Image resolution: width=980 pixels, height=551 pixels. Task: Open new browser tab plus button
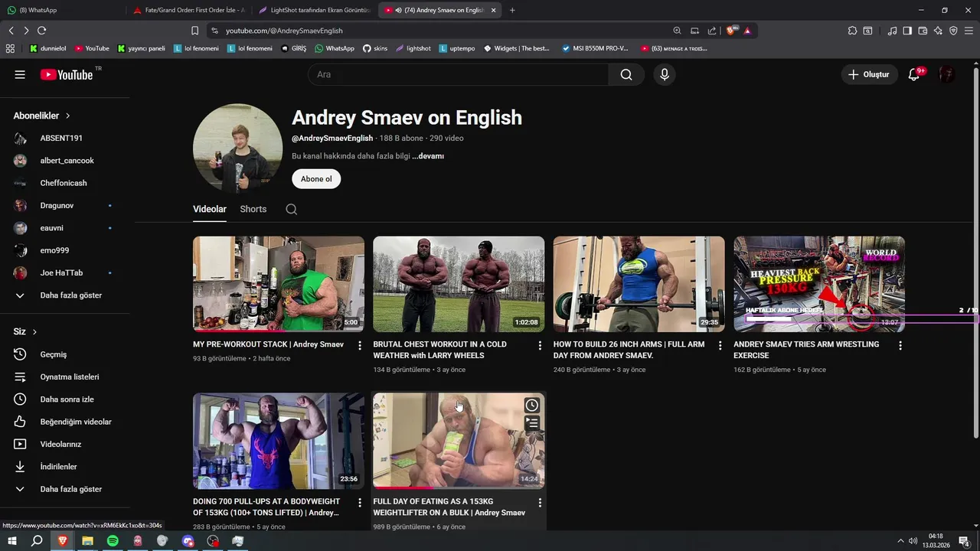click(x=512, y=10)
